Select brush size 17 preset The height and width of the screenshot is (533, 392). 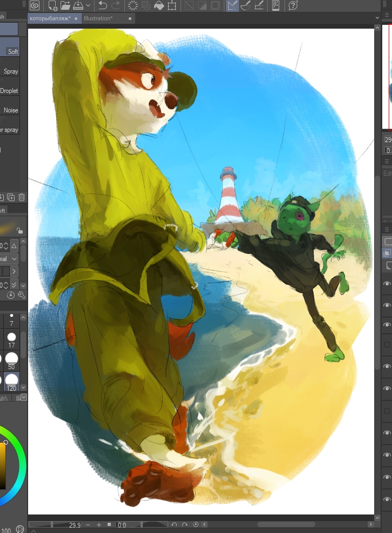coord(11,340)
